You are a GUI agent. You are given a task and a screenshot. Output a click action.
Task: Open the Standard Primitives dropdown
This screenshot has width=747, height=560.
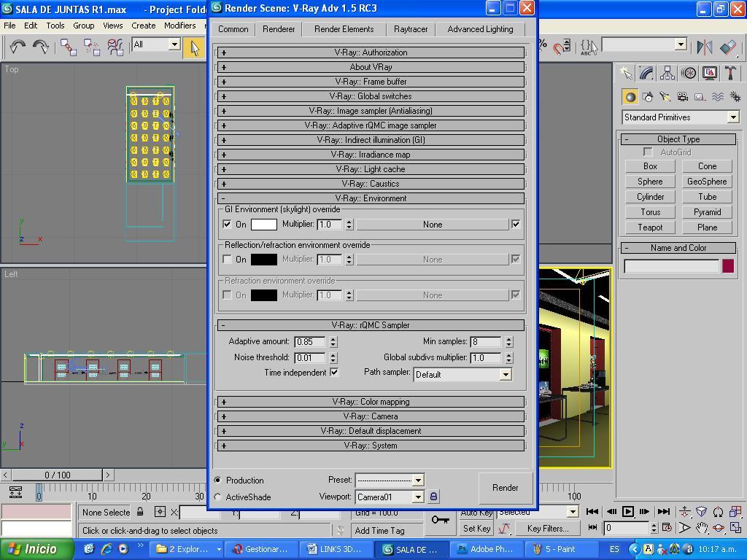click(x=681, y=117)
